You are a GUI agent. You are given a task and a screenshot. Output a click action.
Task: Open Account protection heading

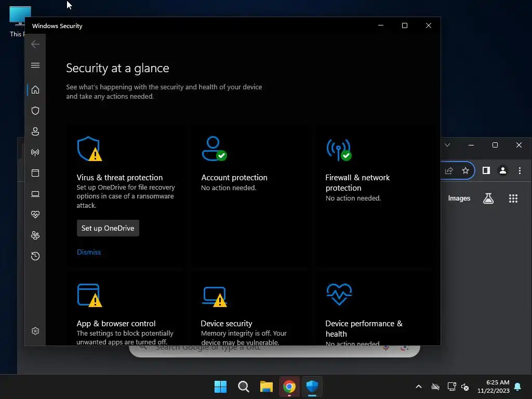tap(234, 178)
